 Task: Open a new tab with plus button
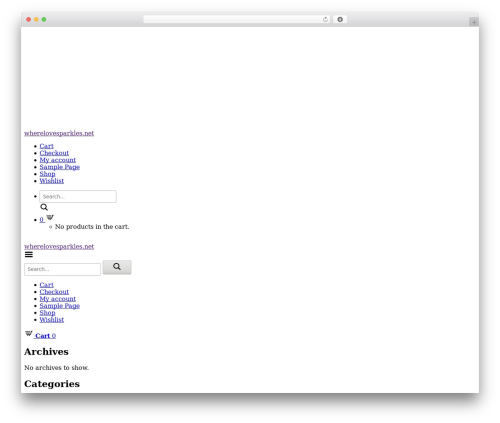pyautogui.click(x=474, y=22)
